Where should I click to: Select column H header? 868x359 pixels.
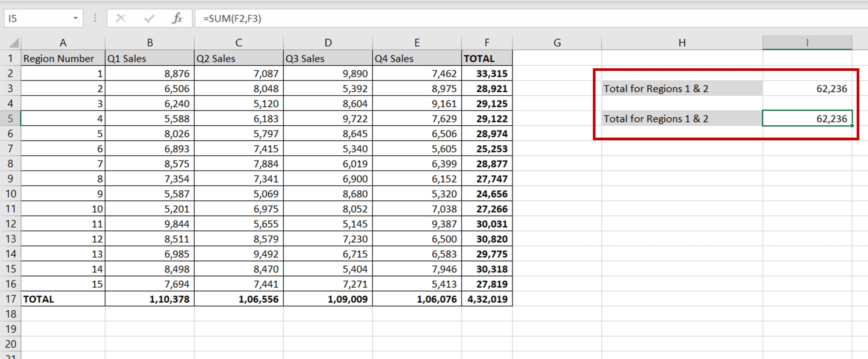(x=682, y=43)
